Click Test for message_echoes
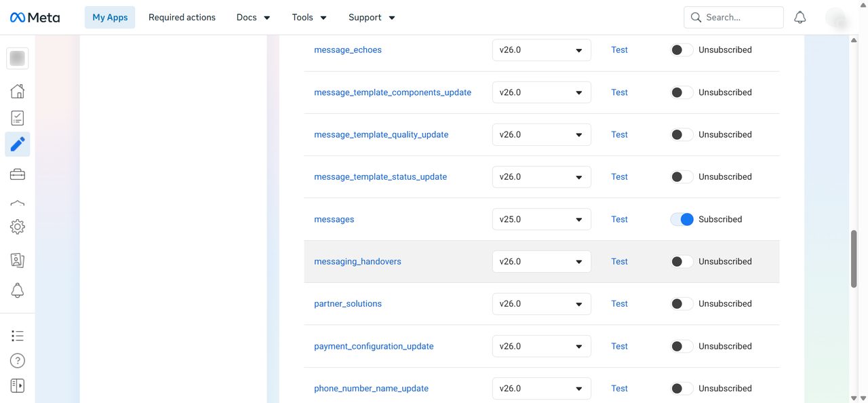 (x=619, y=50)
